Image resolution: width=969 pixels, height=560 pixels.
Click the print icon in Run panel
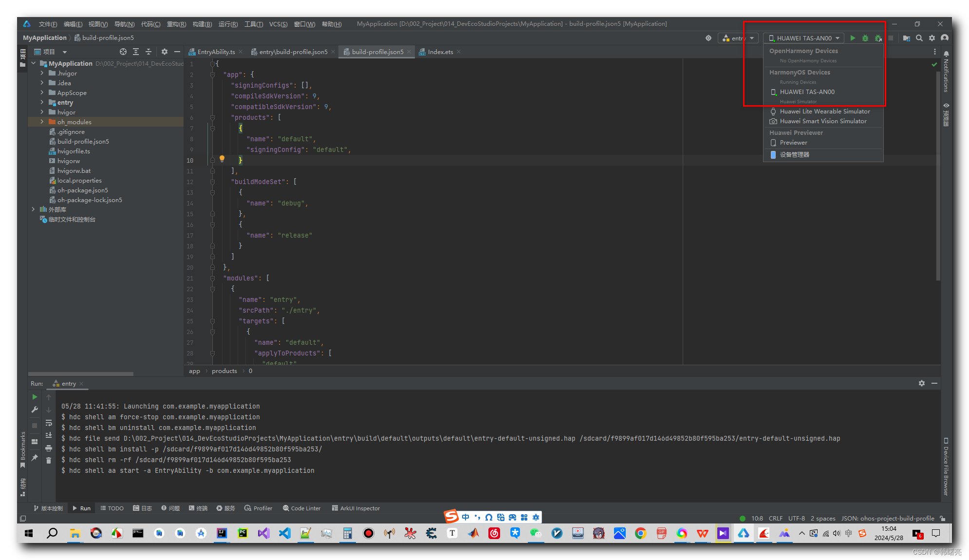tap(49, 448)
